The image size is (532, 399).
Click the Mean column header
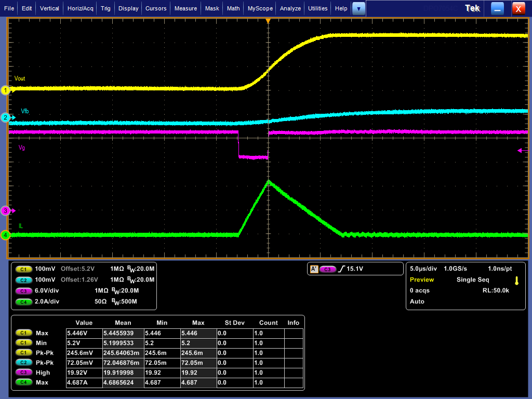(x=123, y=323)
